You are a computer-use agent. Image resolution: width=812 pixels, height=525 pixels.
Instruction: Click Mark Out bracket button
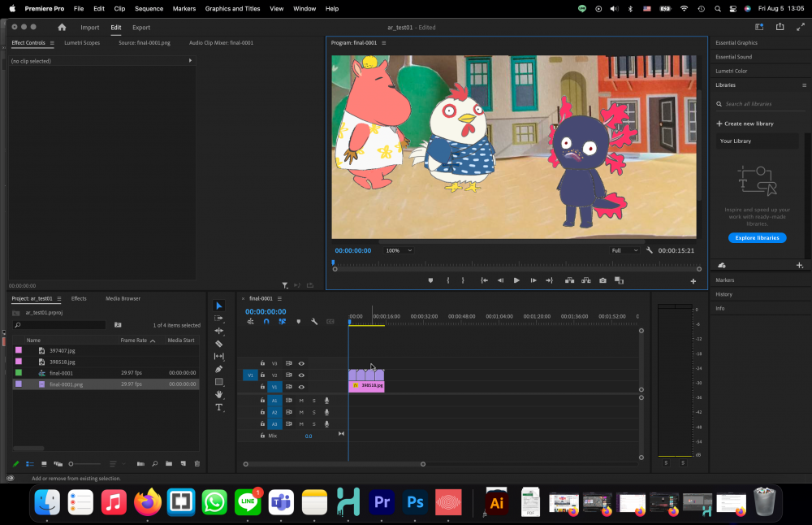(463, 280)
